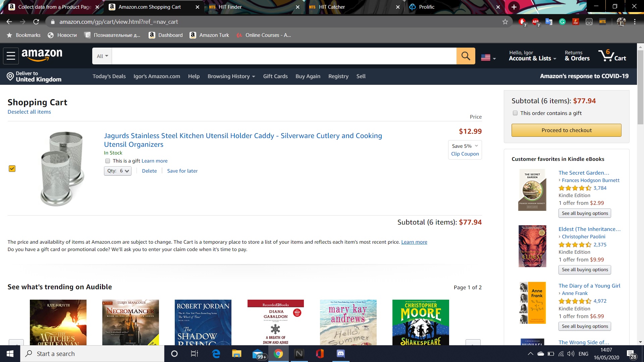
Task: Open a new browser tab with plus
Action: coord(514,7)
